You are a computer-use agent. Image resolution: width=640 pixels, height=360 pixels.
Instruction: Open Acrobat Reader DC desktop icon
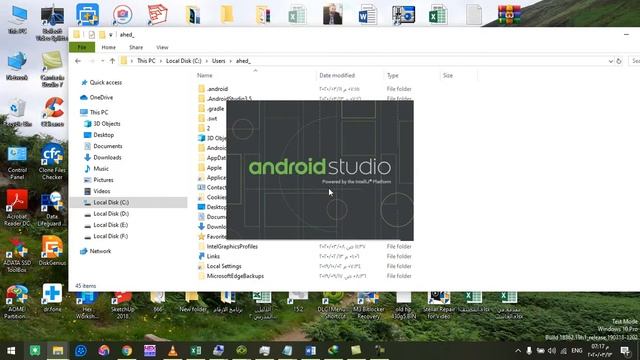[x=17, y=208]
